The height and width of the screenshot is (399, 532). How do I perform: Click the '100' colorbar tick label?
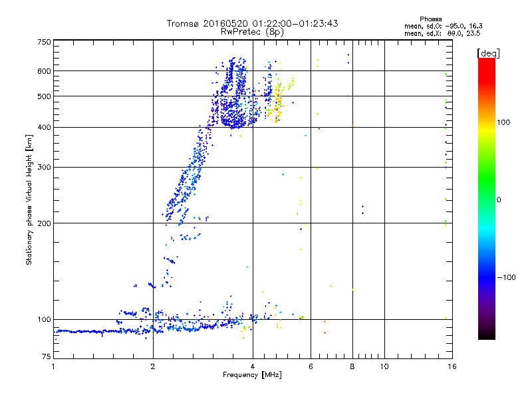[503, 122]
